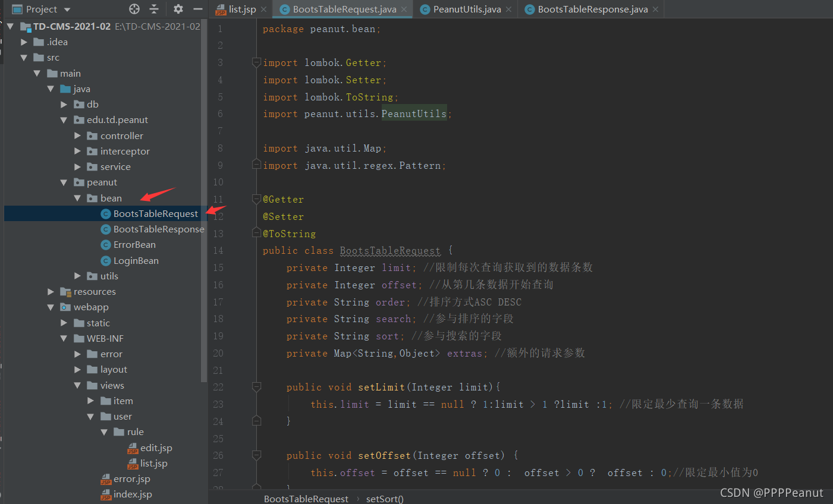
Task: Expand the interceptor package
Action: (x=77, y=151)
